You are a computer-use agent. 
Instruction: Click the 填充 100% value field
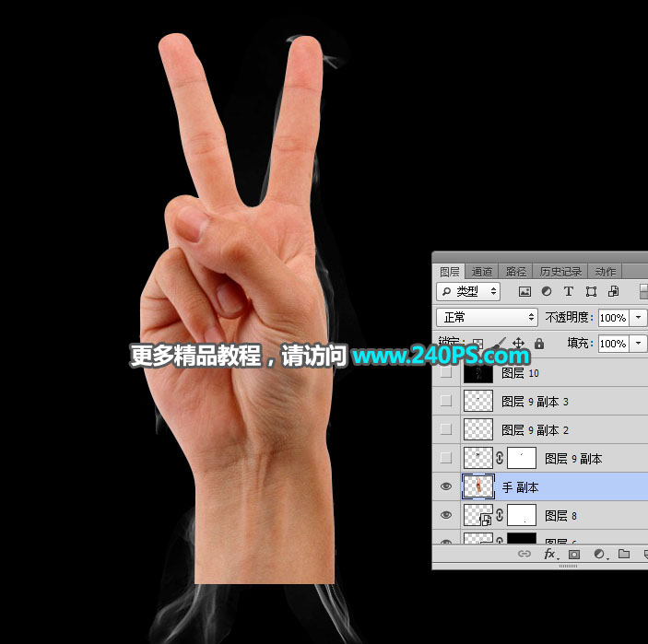click(x=614, y=344)
